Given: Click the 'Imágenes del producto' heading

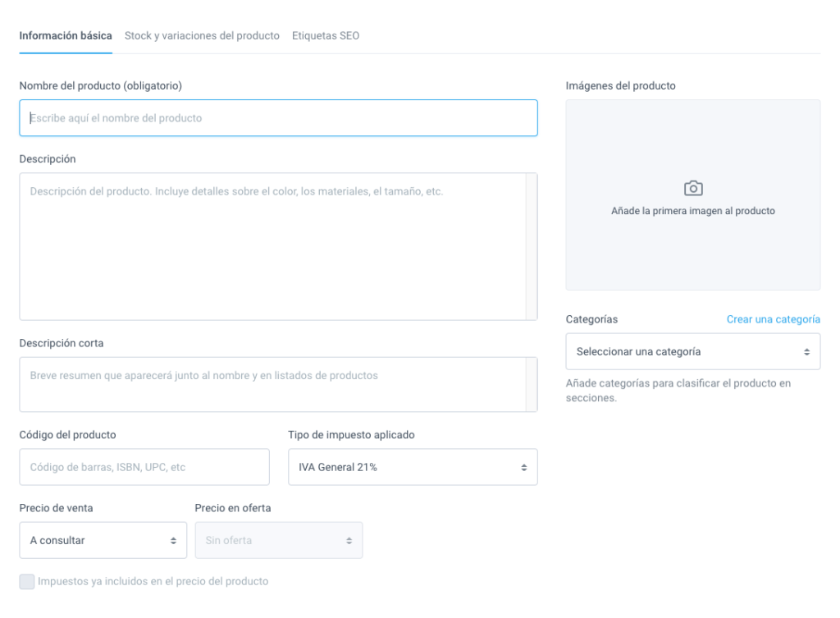Looking at the screenshot, I should [620, 85].
